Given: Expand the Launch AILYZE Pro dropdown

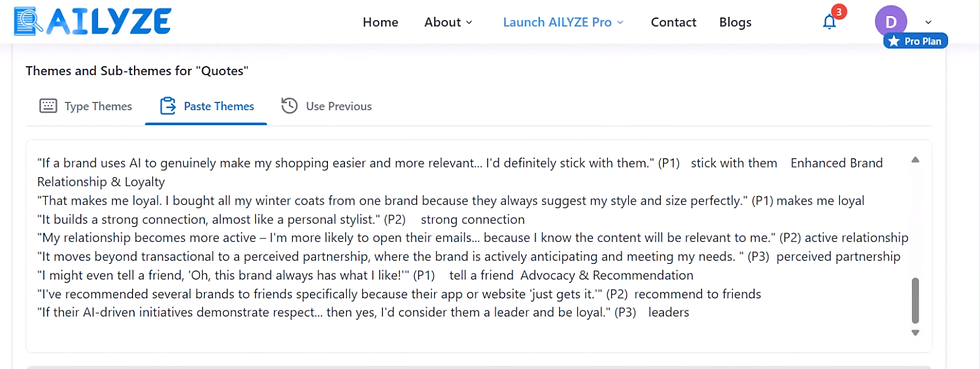Looking at the screenshot, I should pos(563,23).
